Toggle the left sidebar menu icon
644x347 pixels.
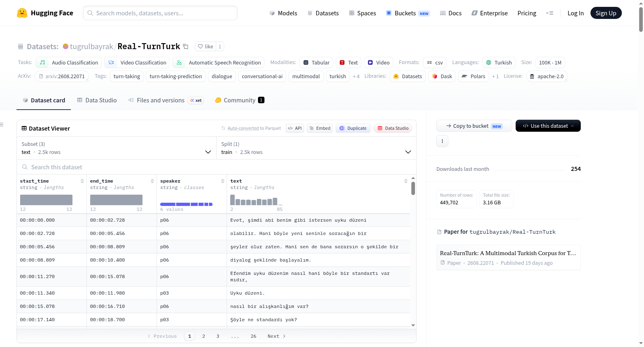[x=2, y=125]
